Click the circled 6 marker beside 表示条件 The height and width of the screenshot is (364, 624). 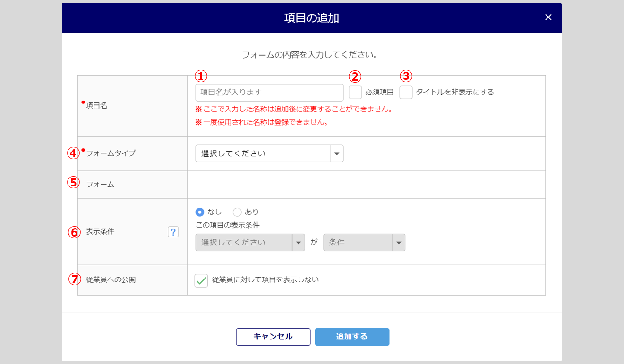point(74,232)
